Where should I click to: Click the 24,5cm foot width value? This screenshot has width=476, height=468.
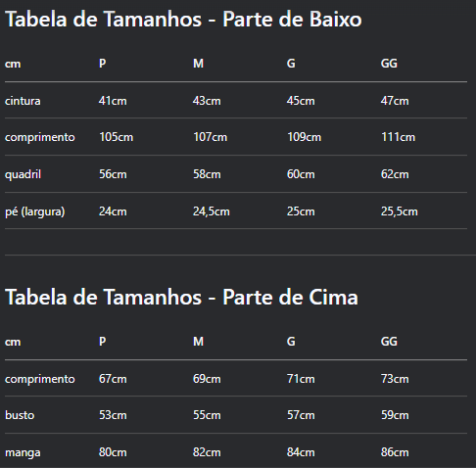coord(212,211)
